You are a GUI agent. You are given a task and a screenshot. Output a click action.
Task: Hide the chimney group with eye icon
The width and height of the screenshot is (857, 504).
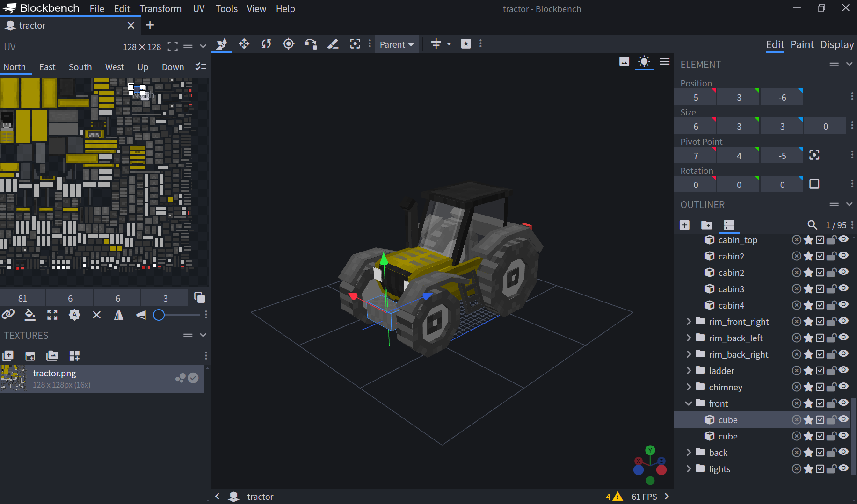pos(844,387)
